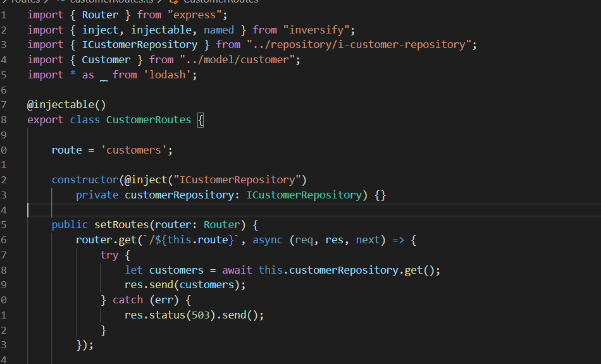Select the inject identifier in the inversify import
This screenshot has height=364, width=601.
pos(99,29)
